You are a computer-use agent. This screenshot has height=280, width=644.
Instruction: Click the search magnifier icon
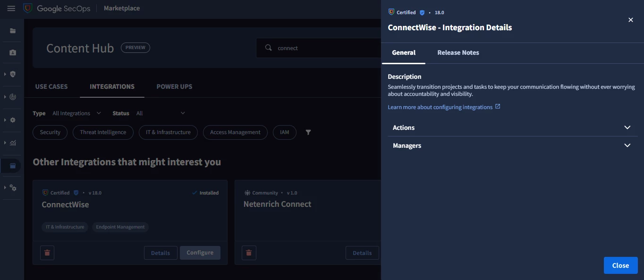[269, 48]
